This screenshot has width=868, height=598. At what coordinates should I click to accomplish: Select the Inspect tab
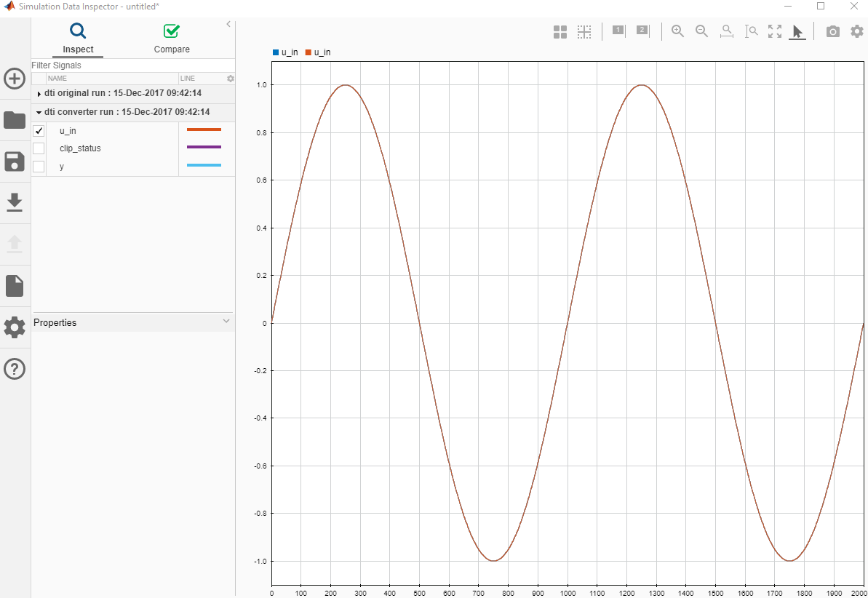[78, 39]
